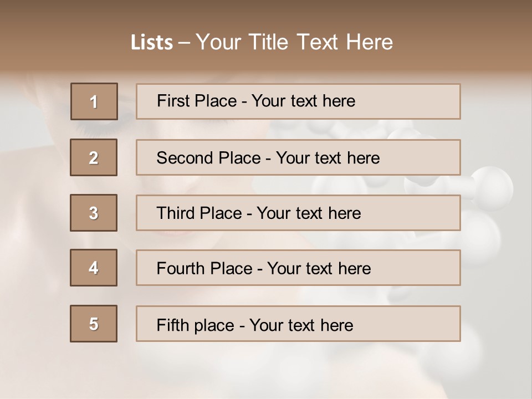Click the number 3 box
This screenshot has width=532, height=399.
click(94, 213)
